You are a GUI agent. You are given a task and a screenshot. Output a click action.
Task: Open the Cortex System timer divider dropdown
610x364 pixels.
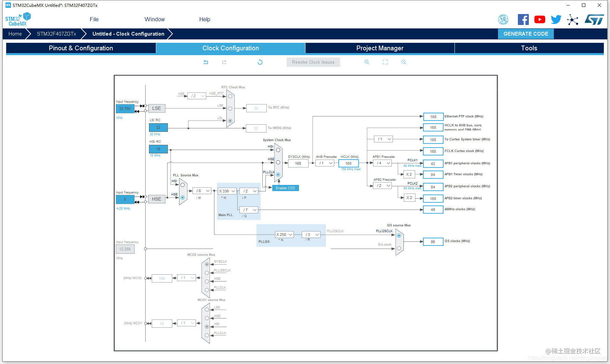pyautogui.click(x=383, y=139)
